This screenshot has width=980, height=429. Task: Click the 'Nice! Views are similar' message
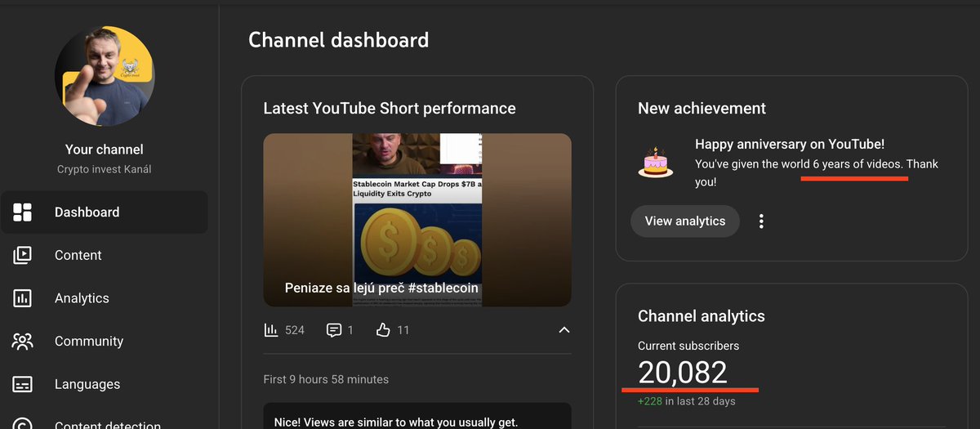click(396, 422)
